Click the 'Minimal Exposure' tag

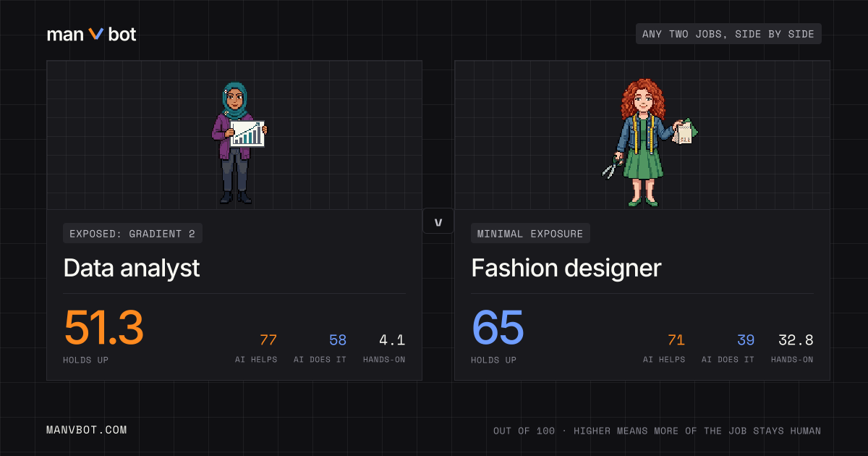click(x=531, y=233)
